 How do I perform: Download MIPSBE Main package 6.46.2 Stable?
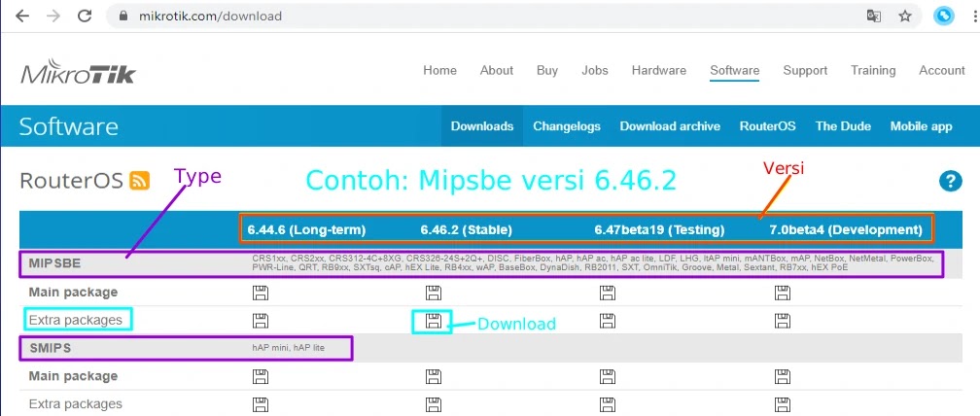434,293
